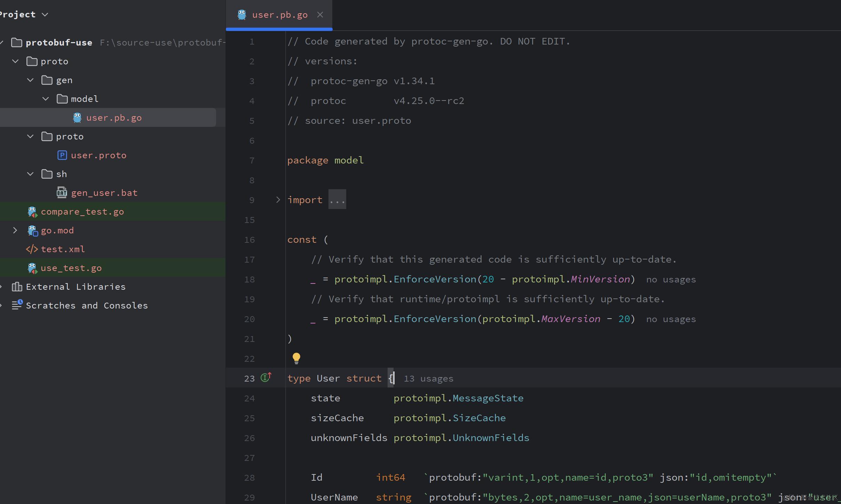Image resolution: width=841 pixels, height=504 pixels.
Task: Click folded import ellipsis placeholder
Action: coord(337,200)
